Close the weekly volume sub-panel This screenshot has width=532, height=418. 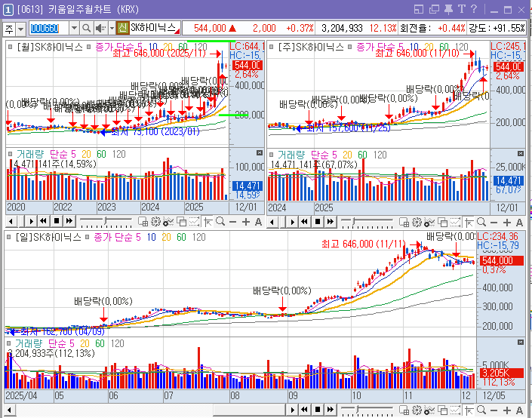click(521, 154)
